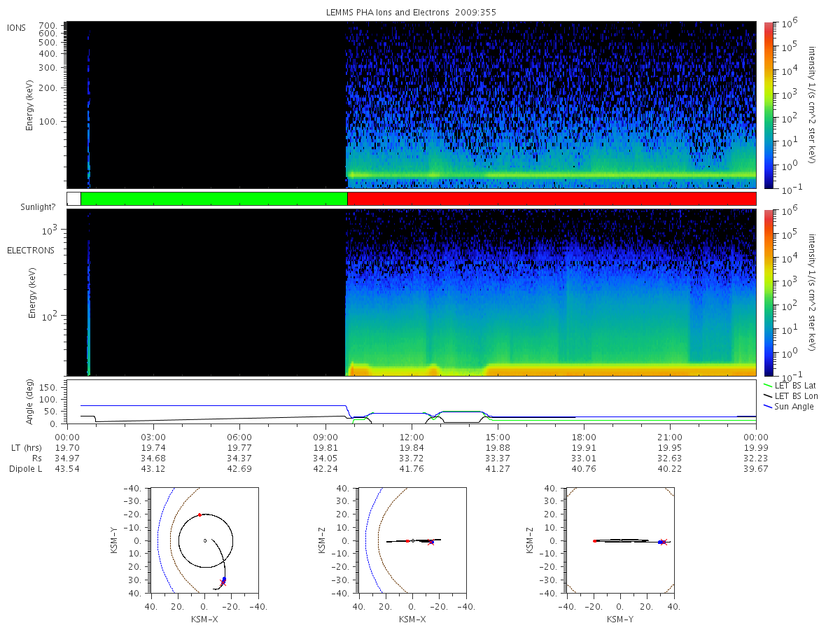The height and width of the screenshot is (630, 840).
Task: Click the plot title LEMMS PHA Ions and Electrons
Action: click(x=411, y=12)
